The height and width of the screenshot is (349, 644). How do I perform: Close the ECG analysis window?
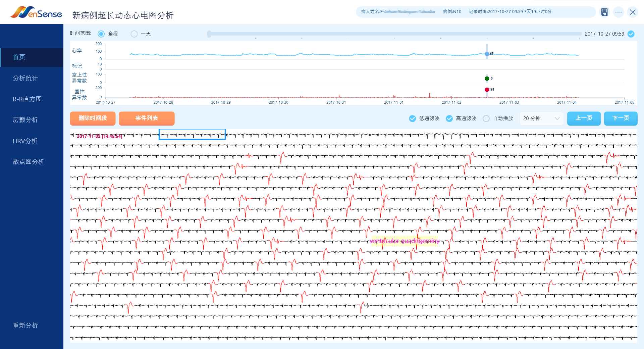point(633,12)
